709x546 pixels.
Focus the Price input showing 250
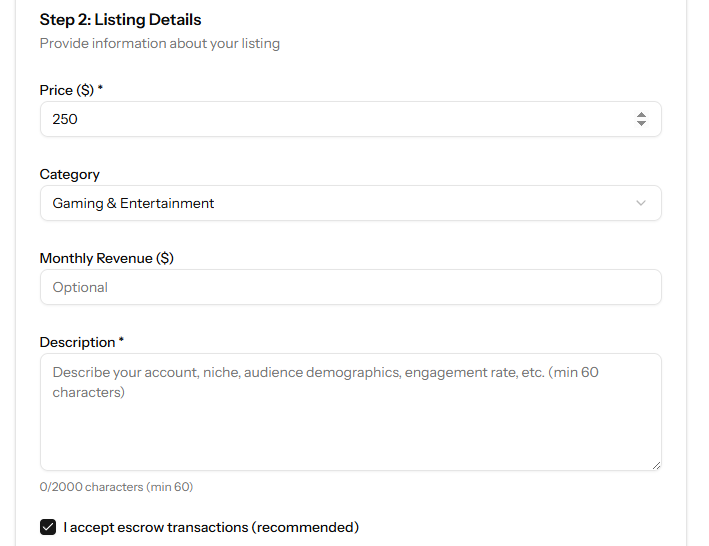point(351,119)
